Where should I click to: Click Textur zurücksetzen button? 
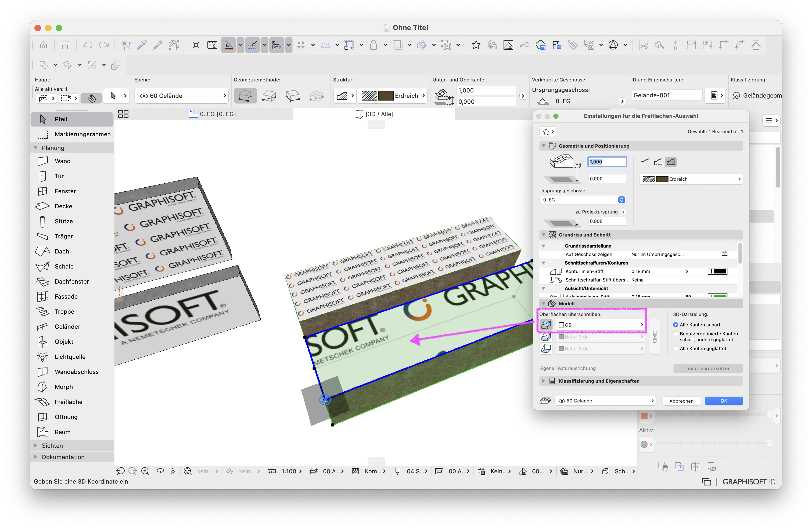(707, 368)
